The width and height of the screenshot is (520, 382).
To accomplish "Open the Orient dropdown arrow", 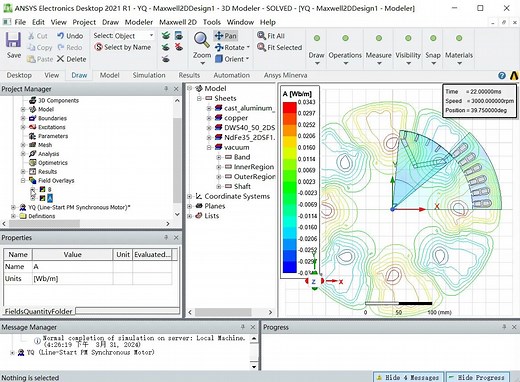I will pos(247,59).
